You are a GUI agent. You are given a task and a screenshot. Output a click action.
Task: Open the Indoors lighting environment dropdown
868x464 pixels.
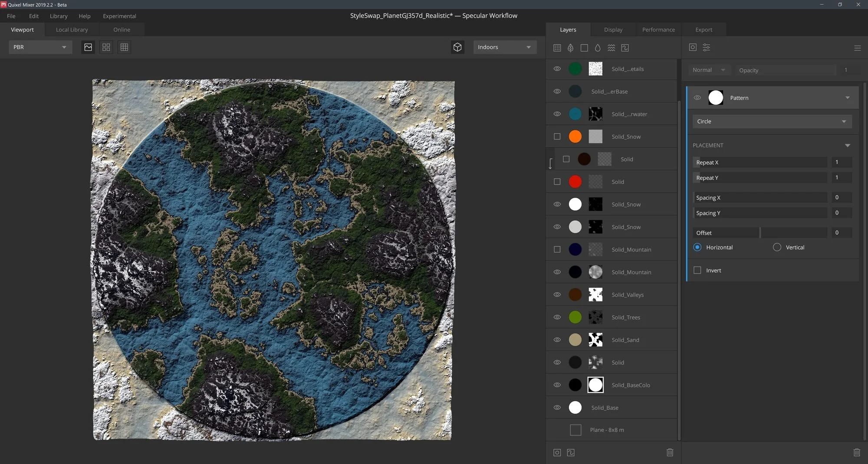pyautogui.click(x=504, y=47)
